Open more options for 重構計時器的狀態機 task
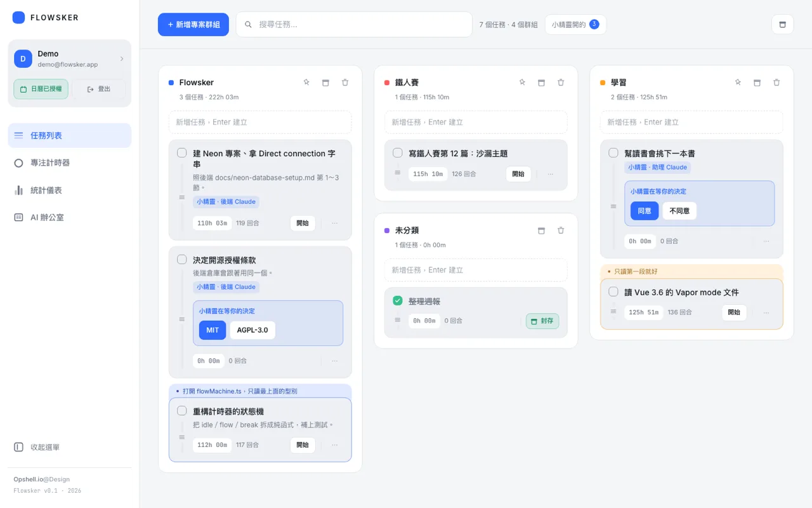812x508 pixels. point(335,445)
